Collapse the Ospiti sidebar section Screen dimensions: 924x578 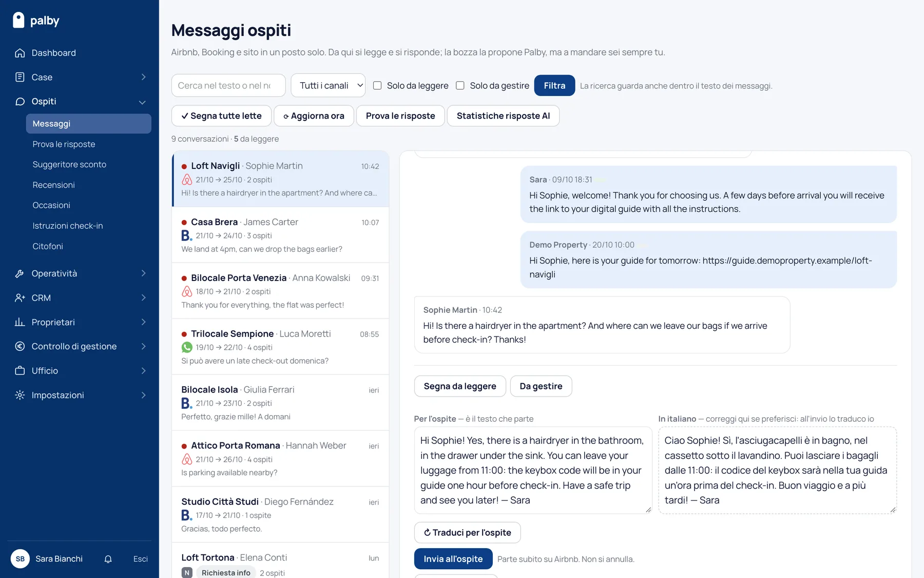point(142,102)
